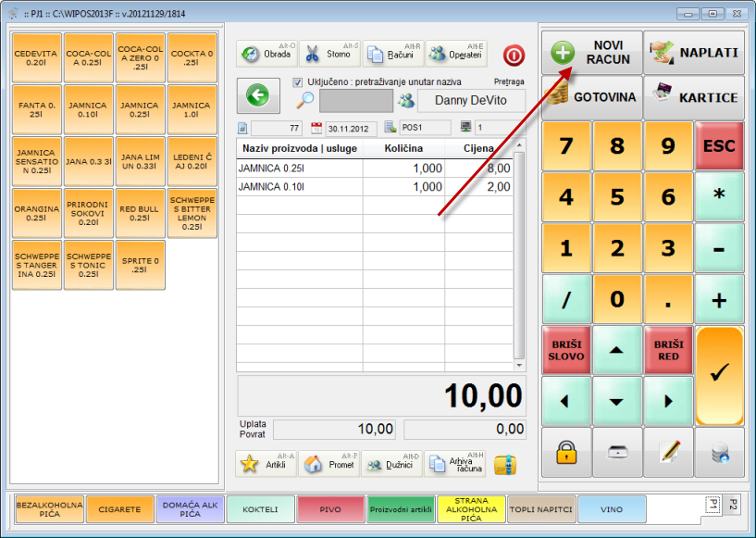Screen dimensions: 756x538
Task: Lock the register with the padlock icon
Action: pyautogui.click(x=566, y=452)
